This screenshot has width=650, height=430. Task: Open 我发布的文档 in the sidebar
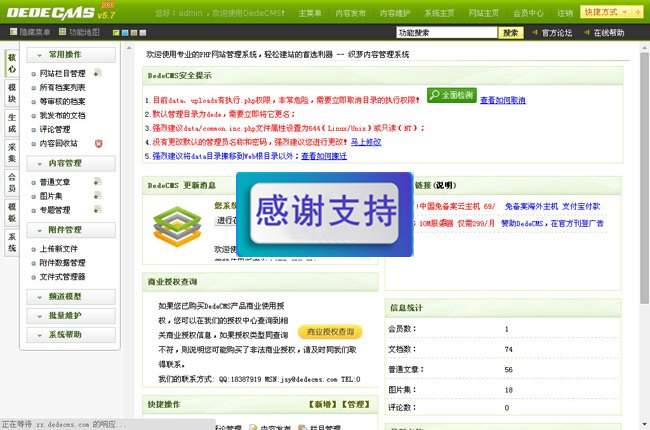62,116
